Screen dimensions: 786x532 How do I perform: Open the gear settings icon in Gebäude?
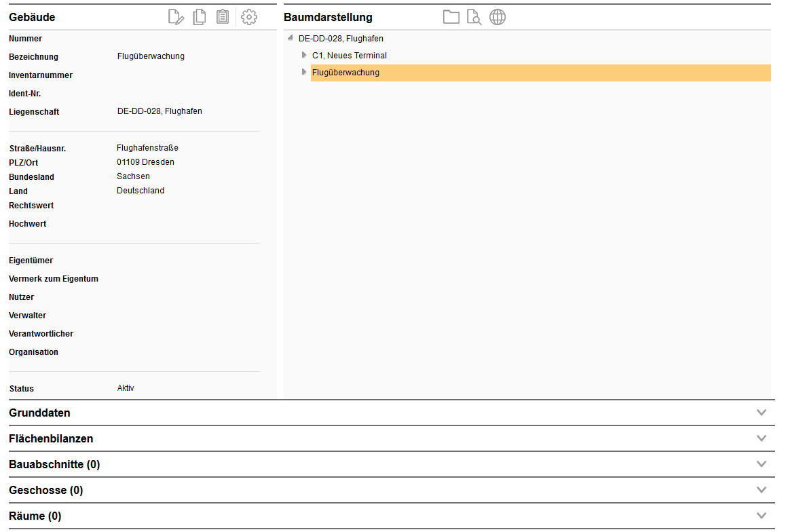click(249, 18)
